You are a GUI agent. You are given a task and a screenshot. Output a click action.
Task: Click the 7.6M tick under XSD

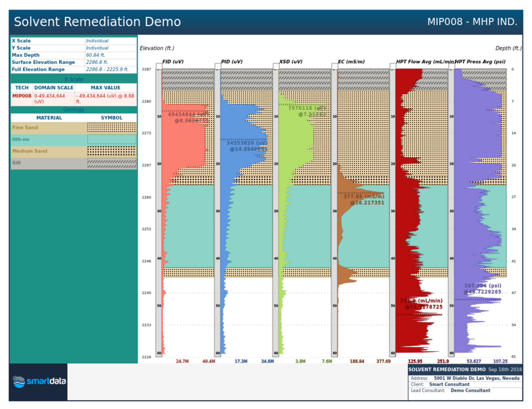[327, 361]
